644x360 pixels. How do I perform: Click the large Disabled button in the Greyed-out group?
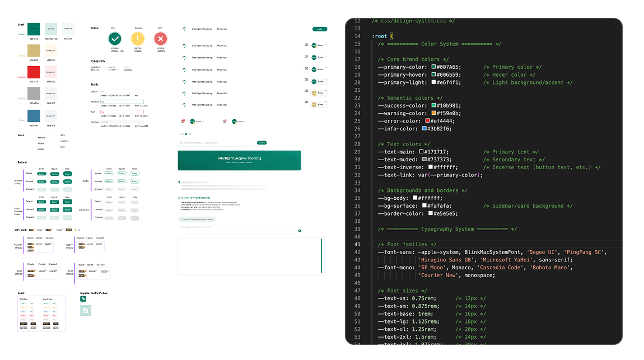point(135,218)
